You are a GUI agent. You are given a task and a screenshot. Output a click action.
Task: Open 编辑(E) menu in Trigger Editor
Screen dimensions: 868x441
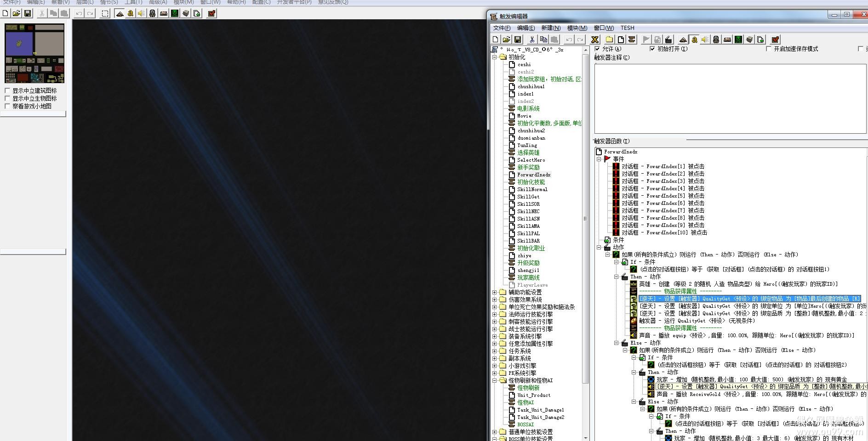click(x=525, y=28)
